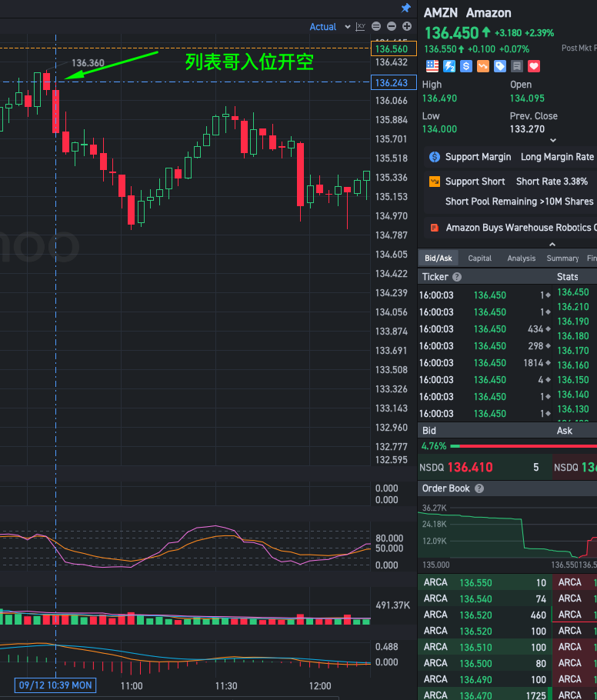This screenshot has height=700, width=597.
Task: Click Long Margin Rate label
Action: (x=557, y=157)
